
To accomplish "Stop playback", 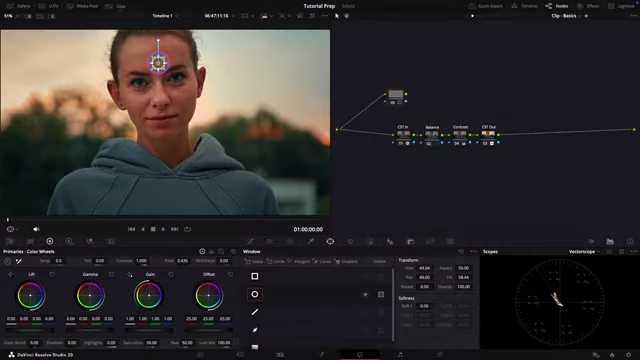I will pos(153,229).
